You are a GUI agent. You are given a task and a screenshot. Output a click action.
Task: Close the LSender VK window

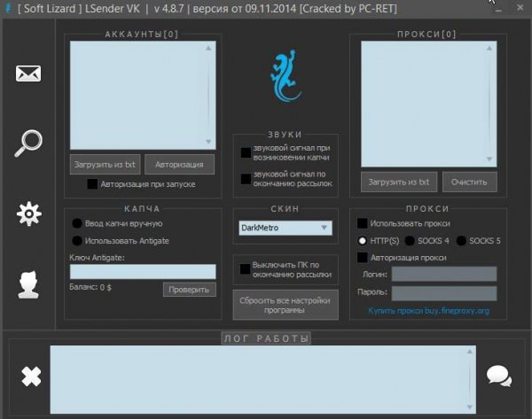tap(520, 7)
